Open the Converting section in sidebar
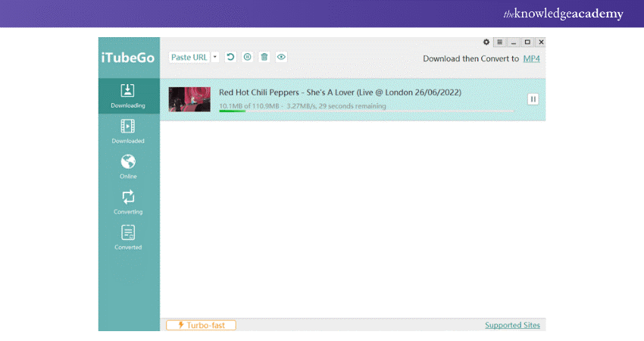Viewport: 644px width, 341px height. click(128, 202)
